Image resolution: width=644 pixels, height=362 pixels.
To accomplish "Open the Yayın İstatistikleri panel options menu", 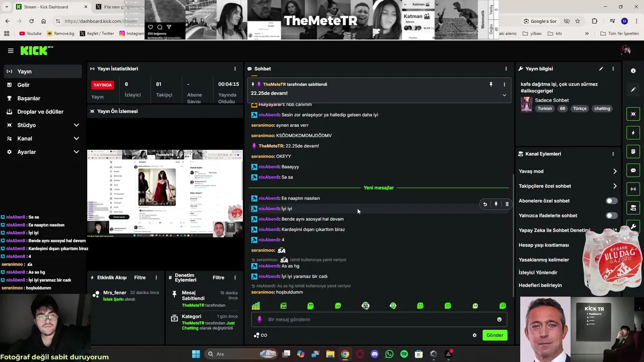I will point(234,68).
